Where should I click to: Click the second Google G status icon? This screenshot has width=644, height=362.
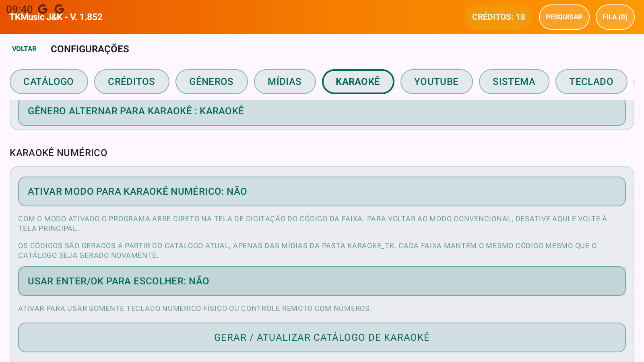pyautogui.click(x=59, y=8)
